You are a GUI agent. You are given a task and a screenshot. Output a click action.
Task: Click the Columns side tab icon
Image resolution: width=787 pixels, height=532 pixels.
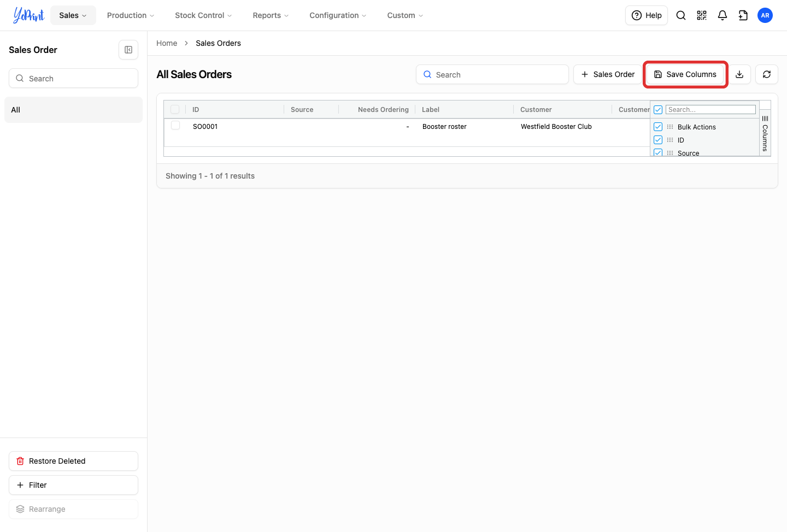point(765,119)
